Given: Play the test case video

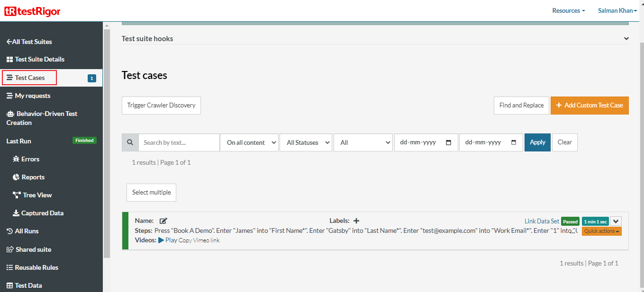Looking at the screenshot, I should [x=168, y=240].
